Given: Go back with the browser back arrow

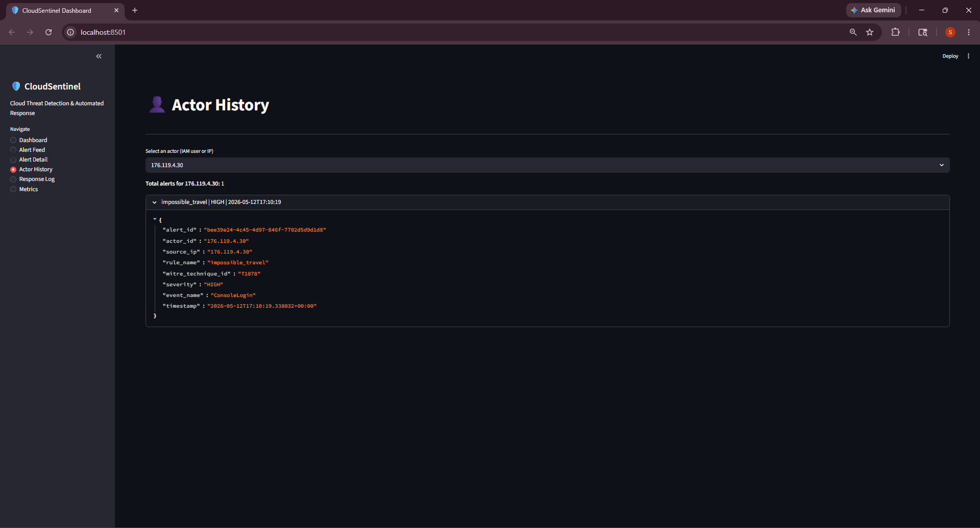Looking at the screenshot, I should (x=12, y=32).
